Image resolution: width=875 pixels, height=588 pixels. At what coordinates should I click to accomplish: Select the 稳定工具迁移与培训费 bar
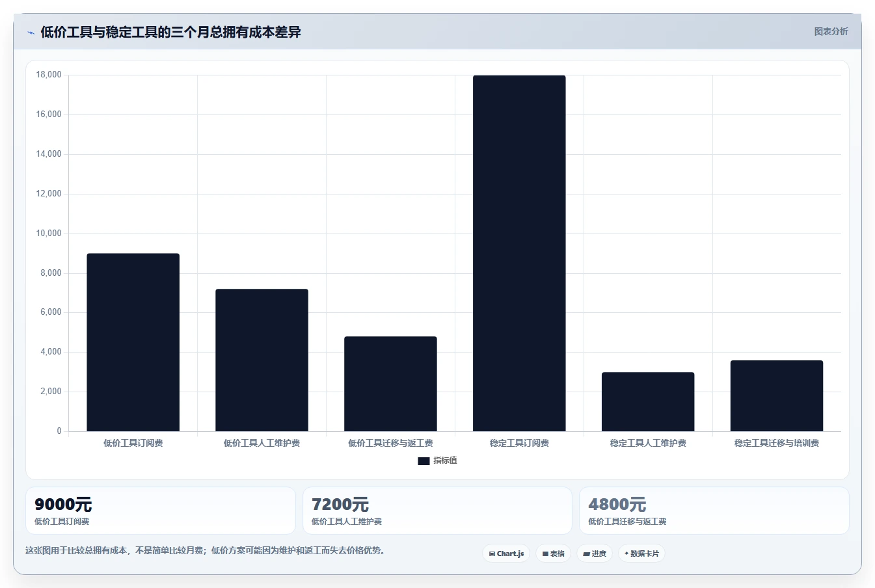click(777, 395)
